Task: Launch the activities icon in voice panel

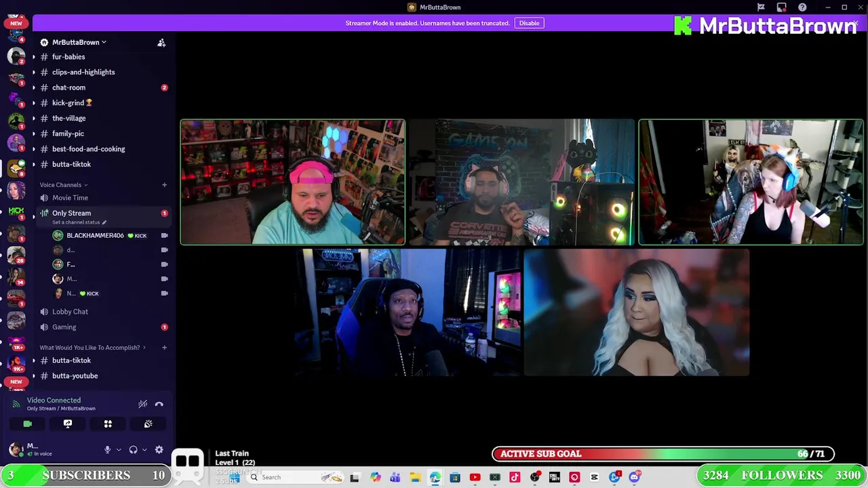Action: 108,424
